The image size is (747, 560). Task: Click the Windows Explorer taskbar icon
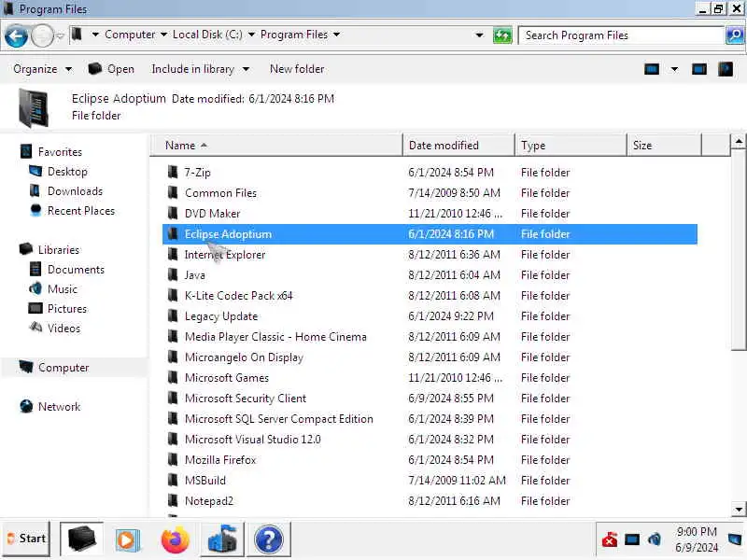81,539
